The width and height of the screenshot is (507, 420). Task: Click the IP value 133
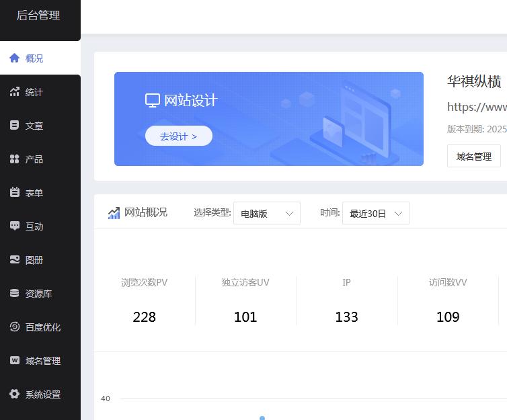pos(346,317)
